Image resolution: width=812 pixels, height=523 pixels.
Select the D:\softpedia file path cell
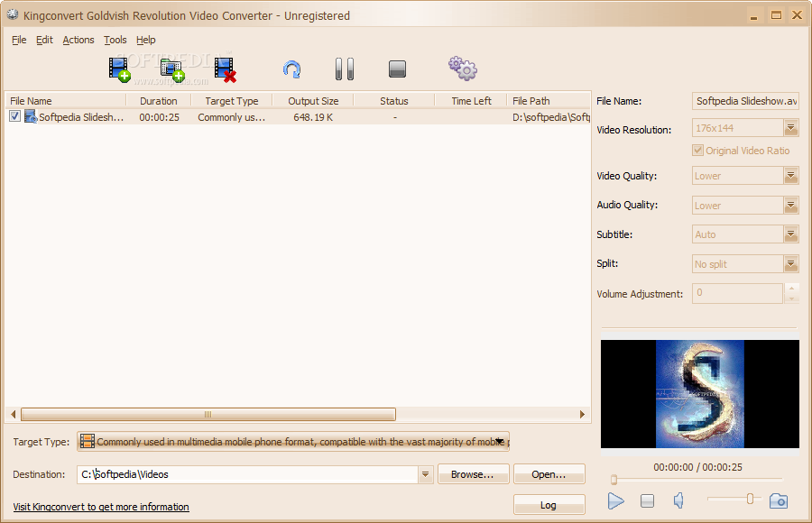[x=551, y=117]
